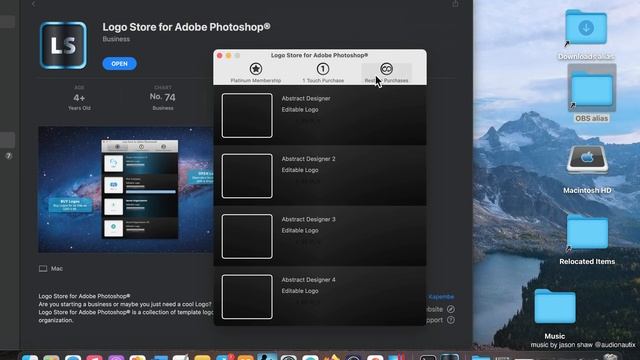Select the Abstract Designer 4 logo thumbnail
The image size is (640, 360).
(x=247, y=297)
